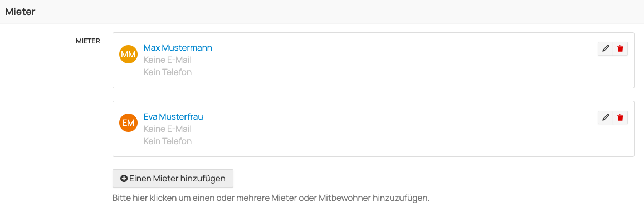Screen dimensions: 644x212
Task: Edit Max Mustermann with the pencil icon
Action: coord(606,48)
